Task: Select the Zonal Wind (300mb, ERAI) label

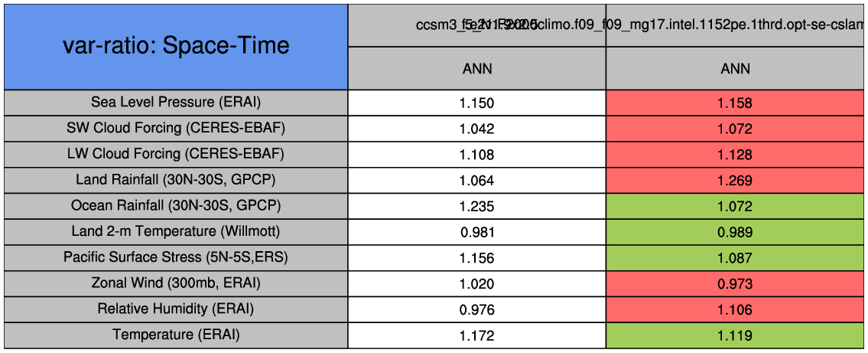Action: (x=176, y=283)
